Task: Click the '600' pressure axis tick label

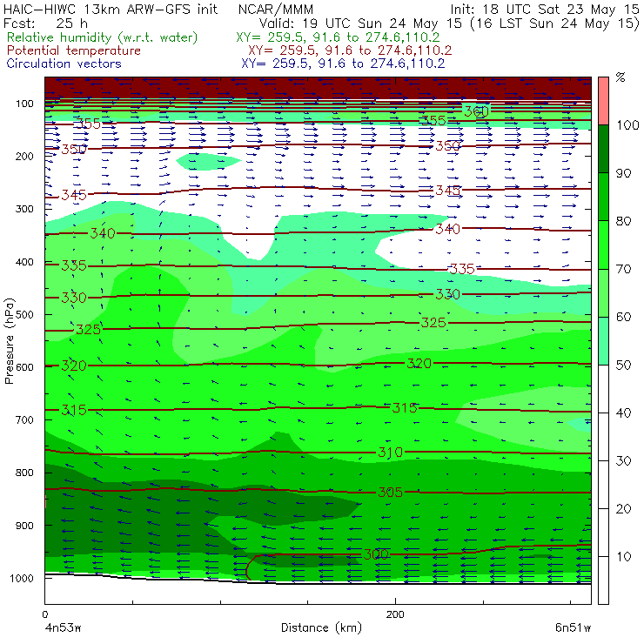Action: [x=25, y=367]
